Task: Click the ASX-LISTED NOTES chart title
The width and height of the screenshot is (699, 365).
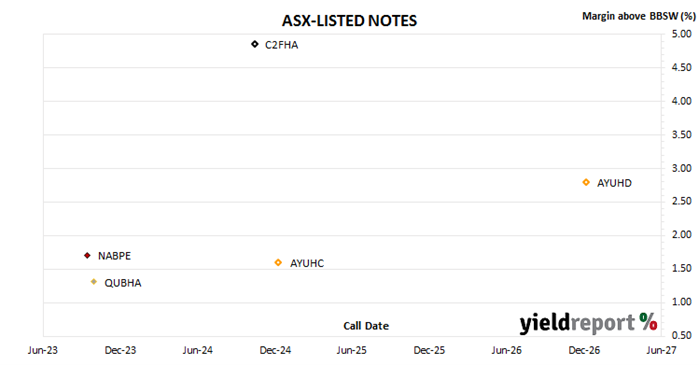Action: coord(350,21)
